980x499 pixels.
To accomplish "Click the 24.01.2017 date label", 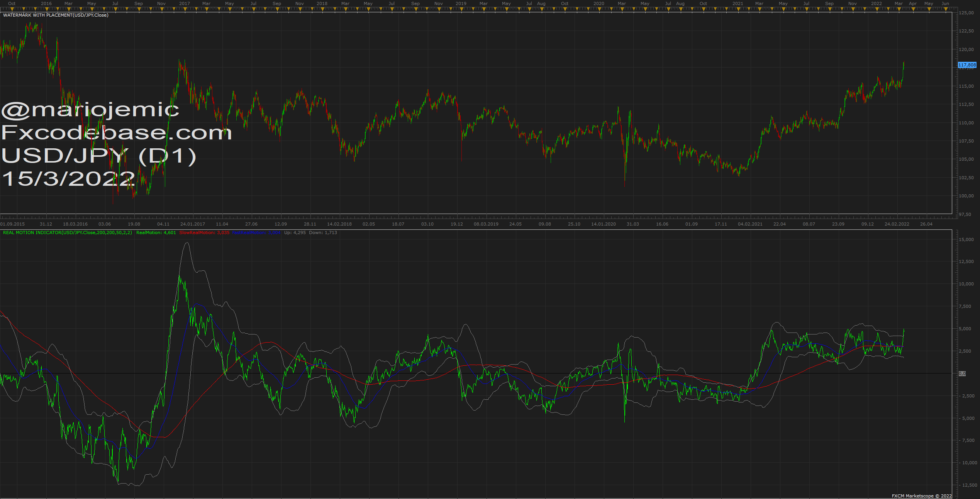I will click(193, 224).
